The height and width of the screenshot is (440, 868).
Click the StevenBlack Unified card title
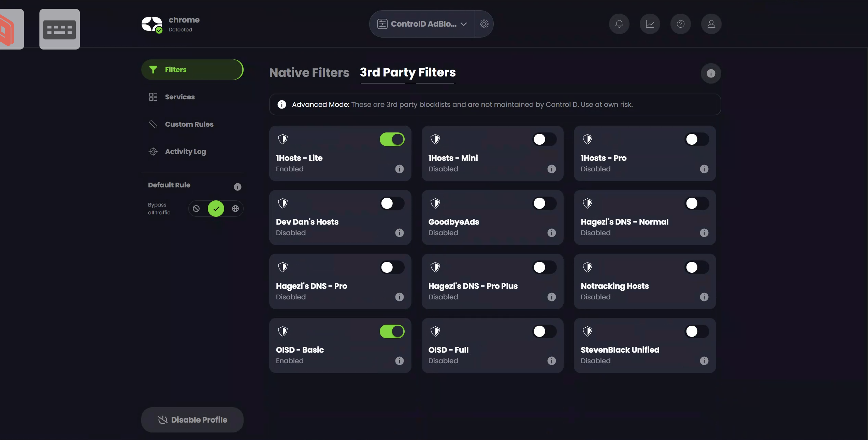click(x=620, y=350)
